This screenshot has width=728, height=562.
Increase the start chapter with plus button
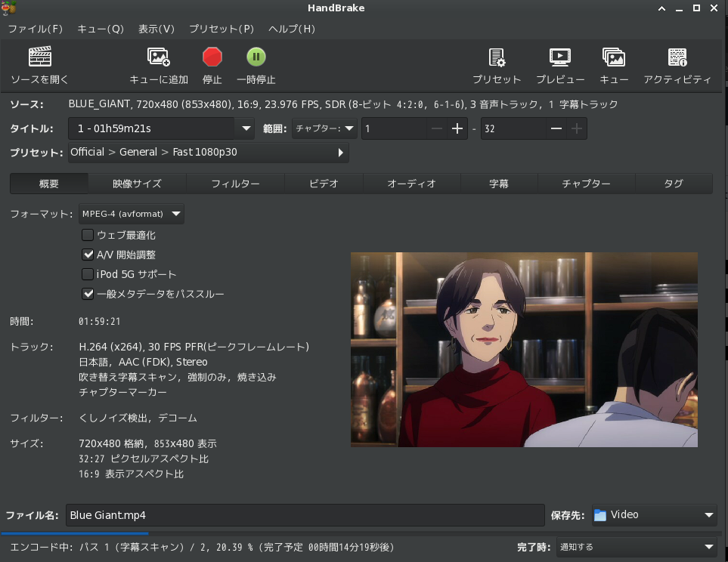tap(457, 128)
